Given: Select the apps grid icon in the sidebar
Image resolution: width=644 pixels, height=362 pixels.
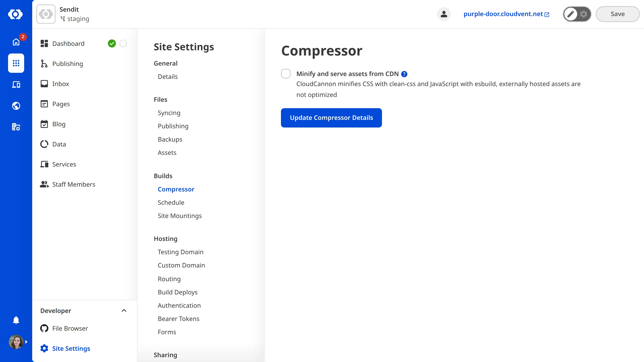Looking at the screenshot, I should coord(16,63).
